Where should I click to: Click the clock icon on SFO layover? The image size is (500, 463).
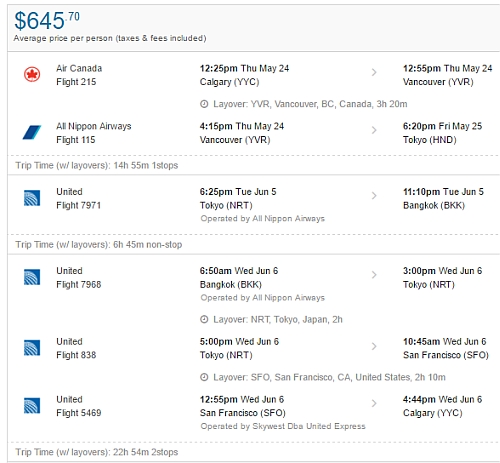pos(204,377)
